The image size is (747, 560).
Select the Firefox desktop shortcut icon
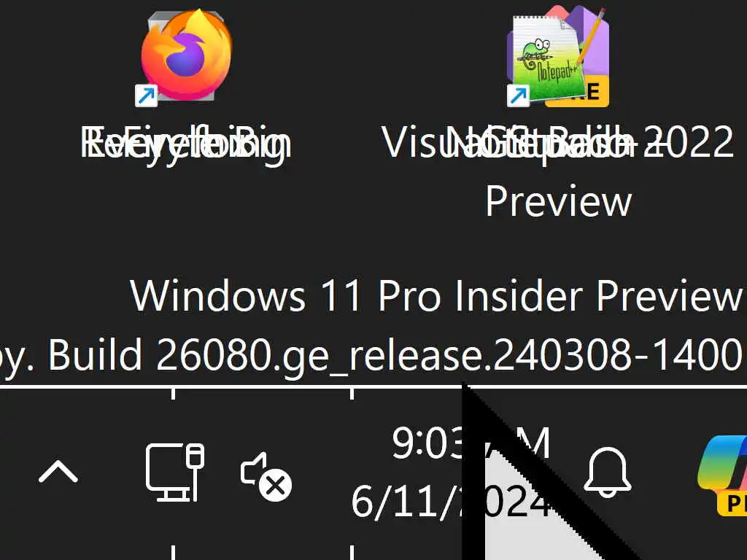187,55
